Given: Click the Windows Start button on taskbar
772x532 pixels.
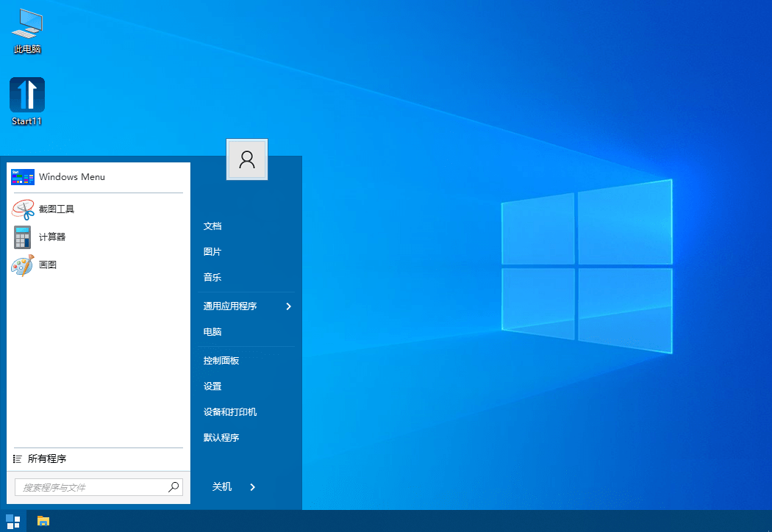Looking at the screenshot, I should point(12,521).
